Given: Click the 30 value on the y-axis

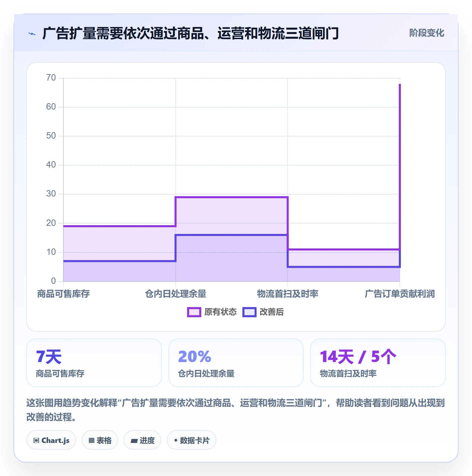Looking at the screenshot, I should click(x=51, y=194).
